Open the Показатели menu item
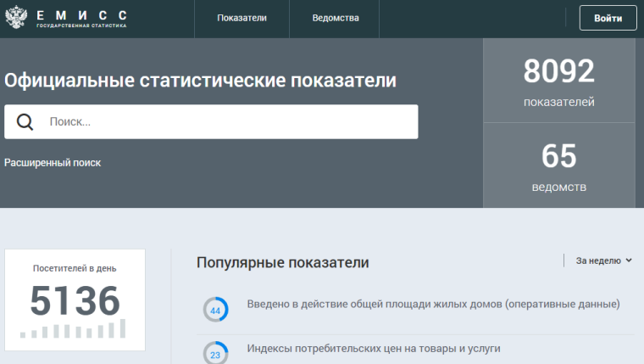This screenshot has width=644, height=364. pyautogui.click(x=242, y=18)
